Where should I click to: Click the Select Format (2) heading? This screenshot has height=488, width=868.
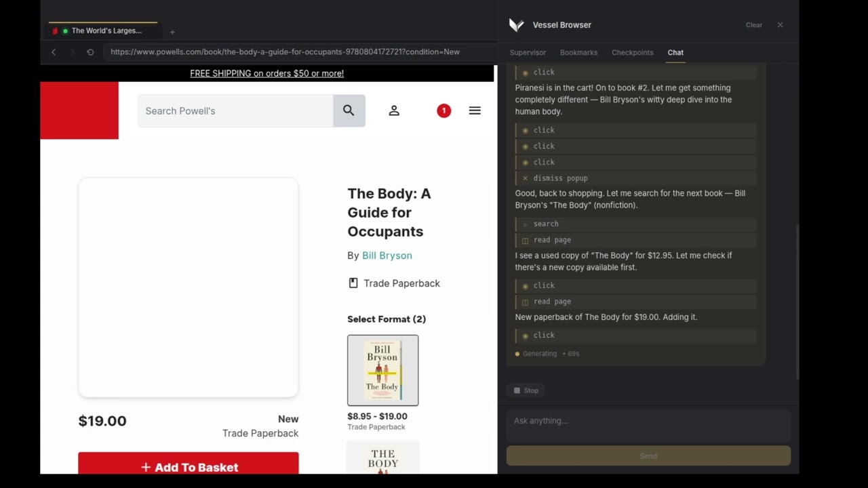387,319
